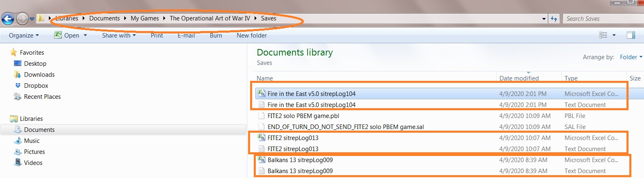Image resolution: width=644 pixels, height=178 pixels.
Task: Select My Games in the address path
Action: [145, 18]
